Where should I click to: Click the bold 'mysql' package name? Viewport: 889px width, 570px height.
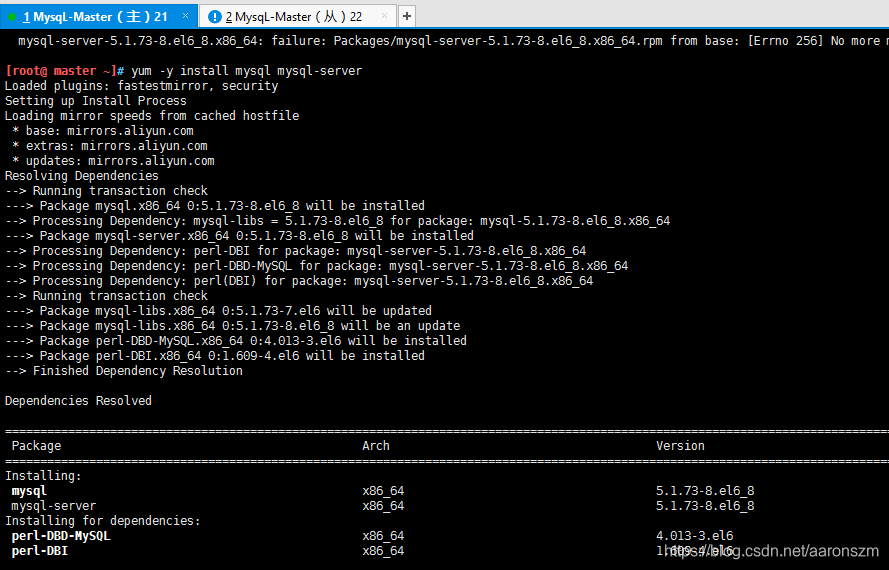[x=29, y=491]
